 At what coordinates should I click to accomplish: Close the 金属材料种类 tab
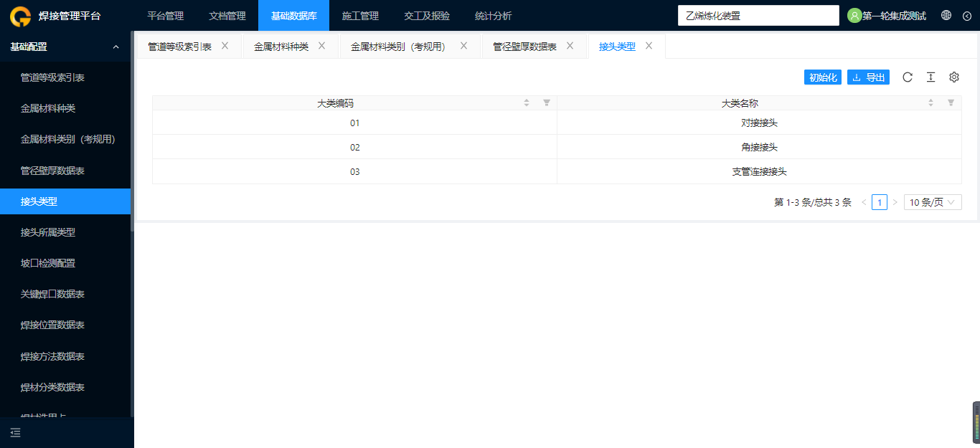coord(321,46)
